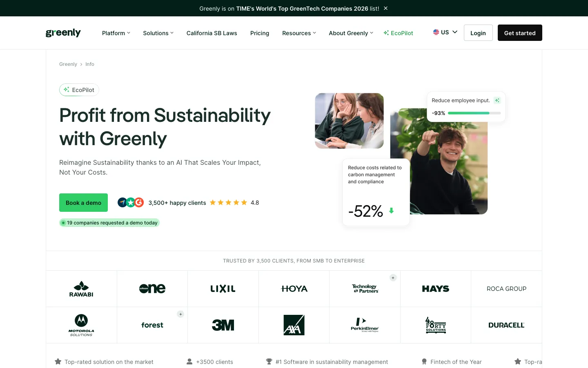This screenshot has width=588, height=368.
Task: Click the 'Fintech of the Year' text
Action: click(456, 362)
